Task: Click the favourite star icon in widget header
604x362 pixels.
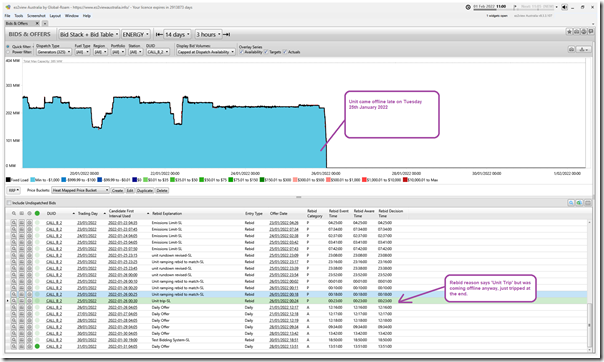Action: tap(569, 32)
